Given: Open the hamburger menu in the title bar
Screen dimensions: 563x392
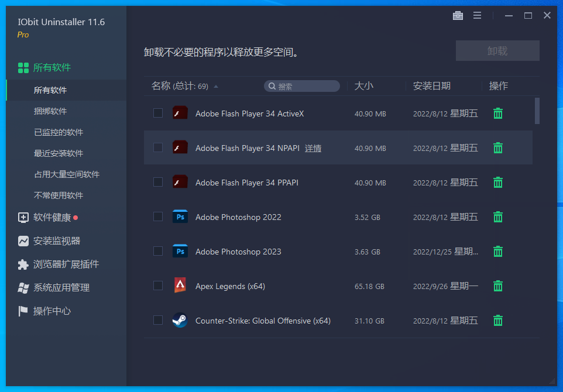Looking at the screenshot, I should pyautogui.click(x=477, y=16).
